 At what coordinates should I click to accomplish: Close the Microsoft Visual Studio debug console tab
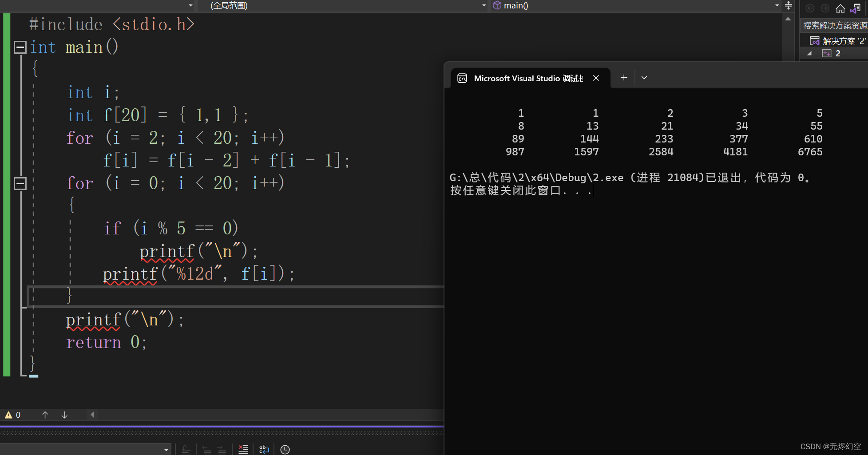click(596, 78)
